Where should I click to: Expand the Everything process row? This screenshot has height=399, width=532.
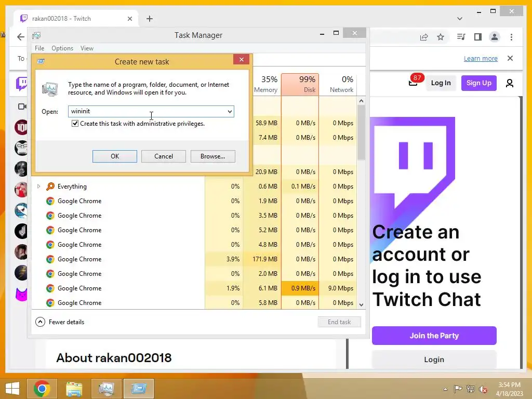[38, 187]
